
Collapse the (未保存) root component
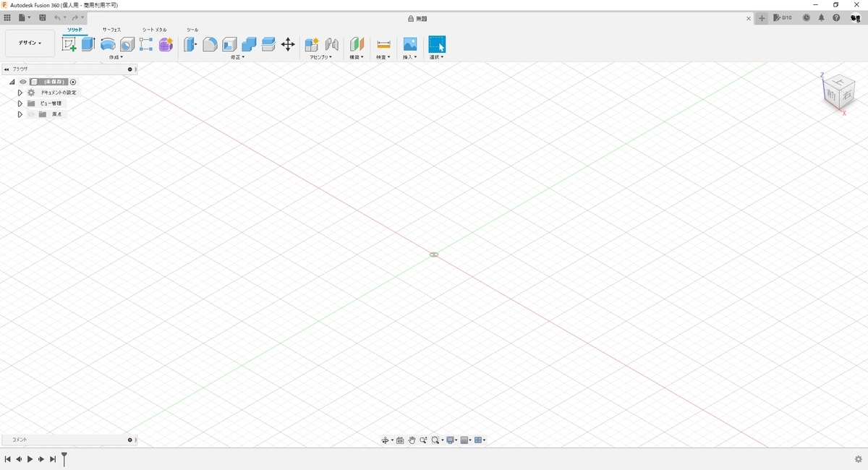coord(12,82)
